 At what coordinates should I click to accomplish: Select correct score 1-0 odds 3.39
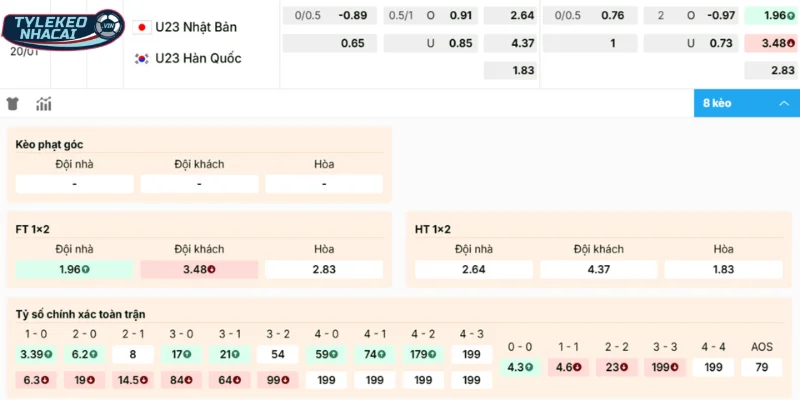[35, 354]
